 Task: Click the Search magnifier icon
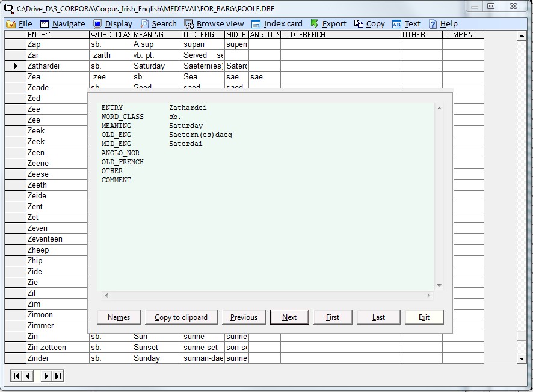tap(145, 24)
